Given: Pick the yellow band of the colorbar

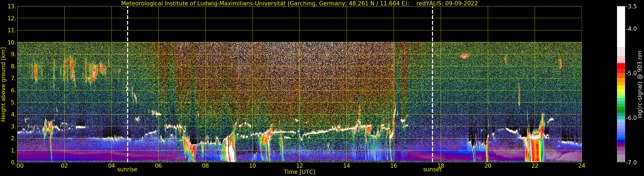Looking at the screenshot, I should coord(621,87).
